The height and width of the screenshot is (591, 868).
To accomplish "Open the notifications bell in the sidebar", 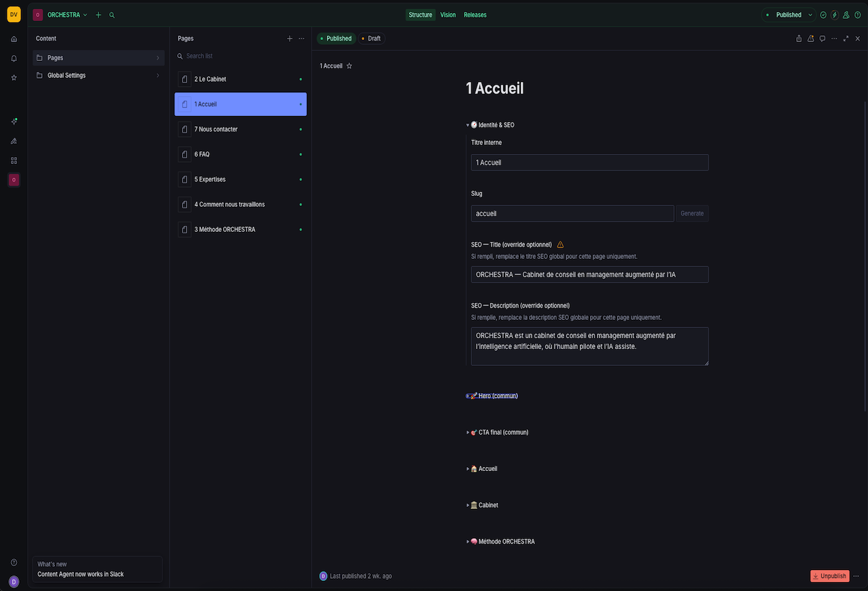I will pos(14,58).
